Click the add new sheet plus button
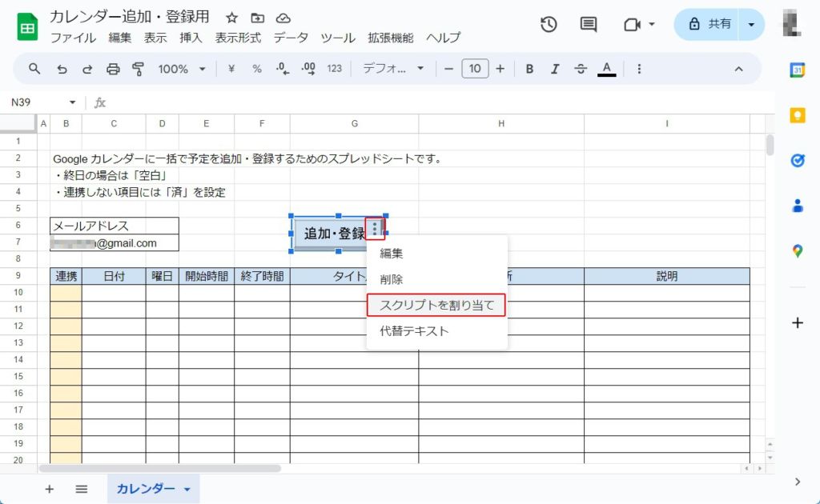820x504 pixels. coord(49,489)
